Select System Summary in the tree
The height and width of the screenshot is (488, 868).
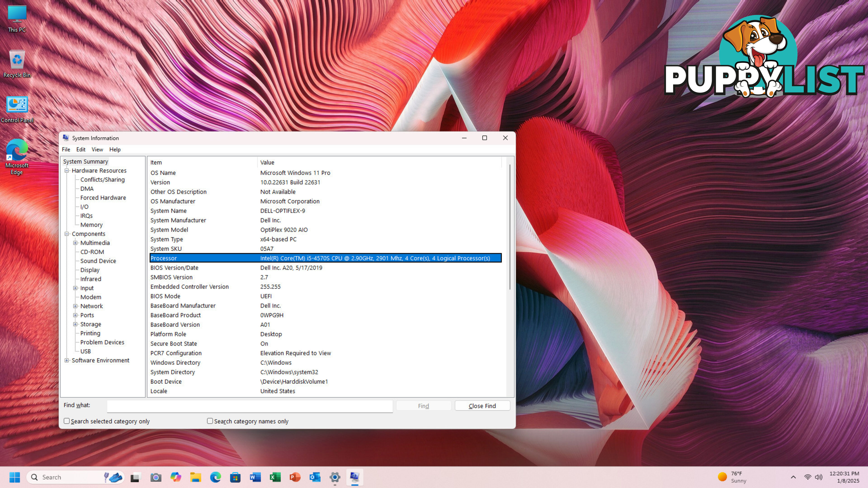86,161
